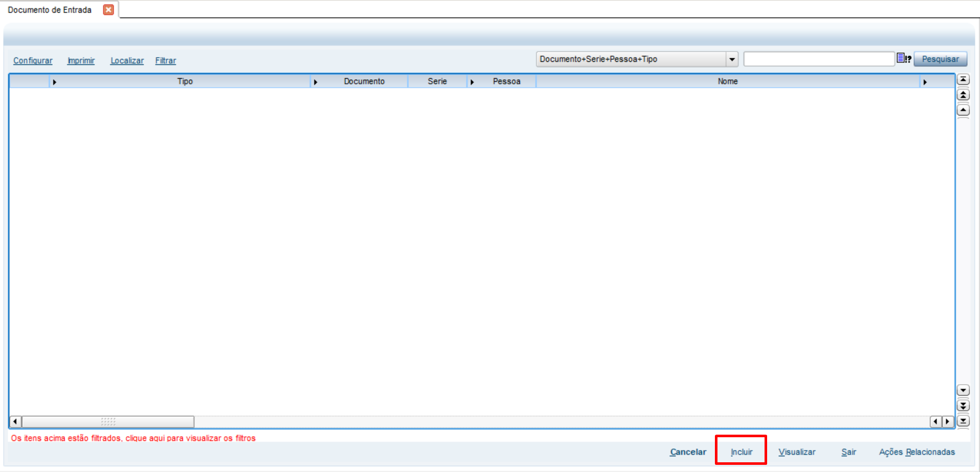Click the Pesquisar button

pos(940,59)
